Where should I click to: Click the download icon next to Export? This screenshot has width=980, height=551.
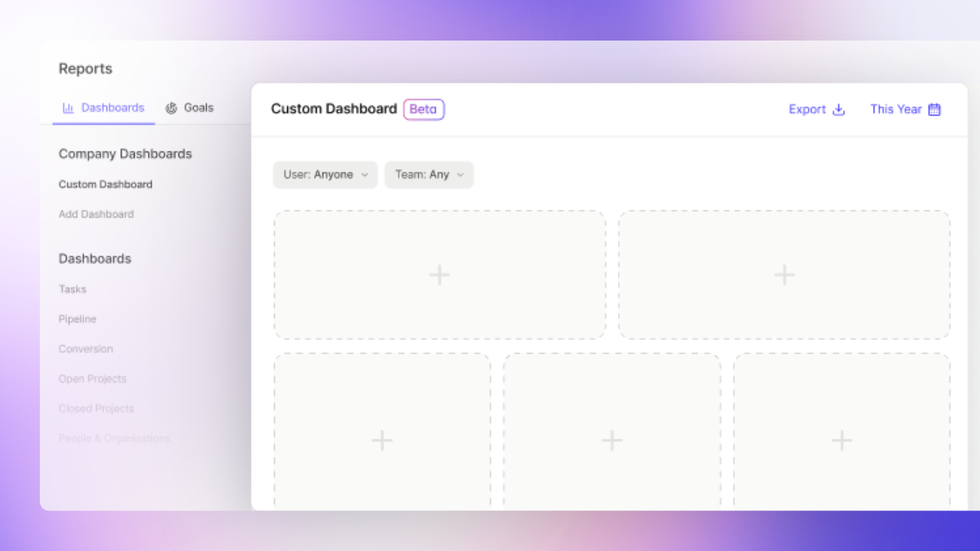(x=839, y=109)
